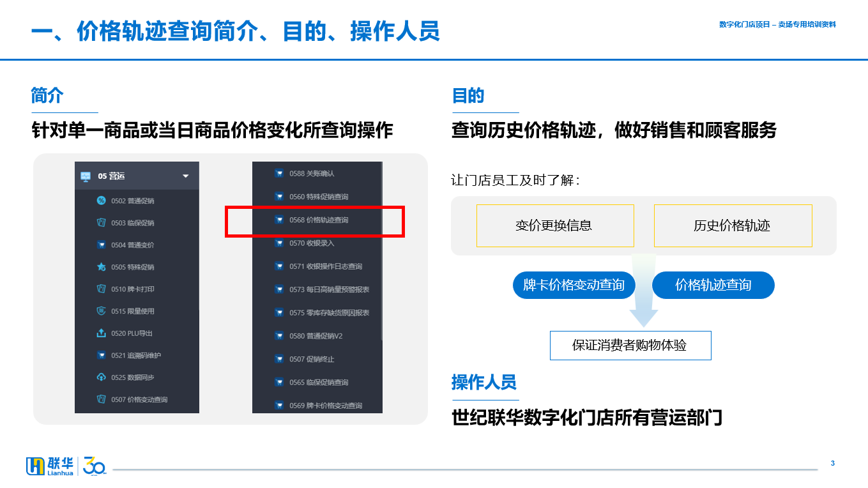The height and width of the screenshot is (488, 868).
Task: Click the cloud sync icon for 0525 数据同步
Action: click(x=101, y=377)
